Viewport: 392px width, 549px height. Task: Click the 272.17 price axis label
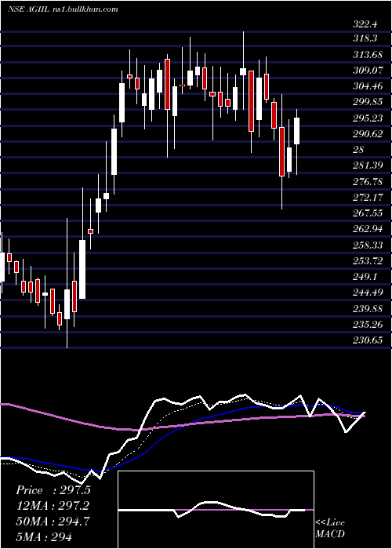coord(368,198)
